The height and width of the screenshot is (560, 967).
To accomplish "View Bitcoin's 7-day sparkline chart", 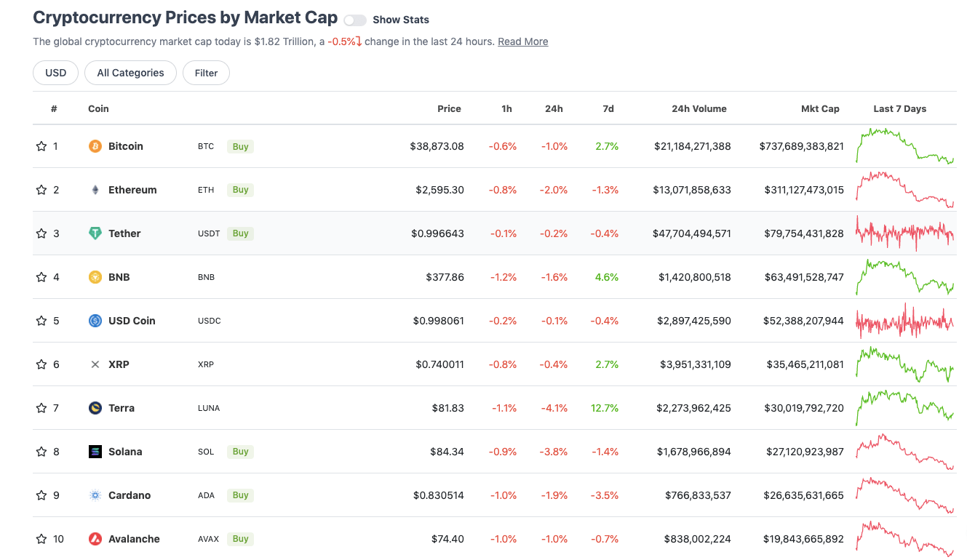I will pos(905,146).
